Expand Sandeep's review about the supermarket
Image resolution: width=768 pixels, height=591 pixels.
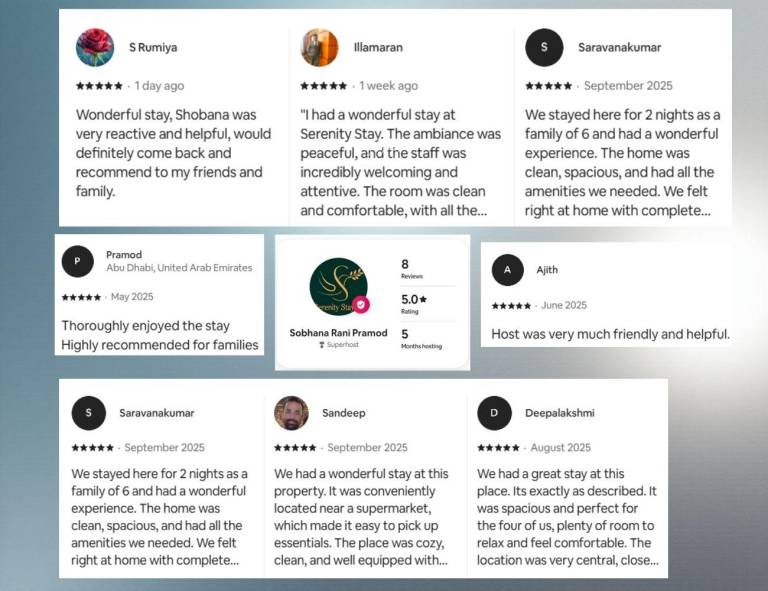tap(361, 516)
